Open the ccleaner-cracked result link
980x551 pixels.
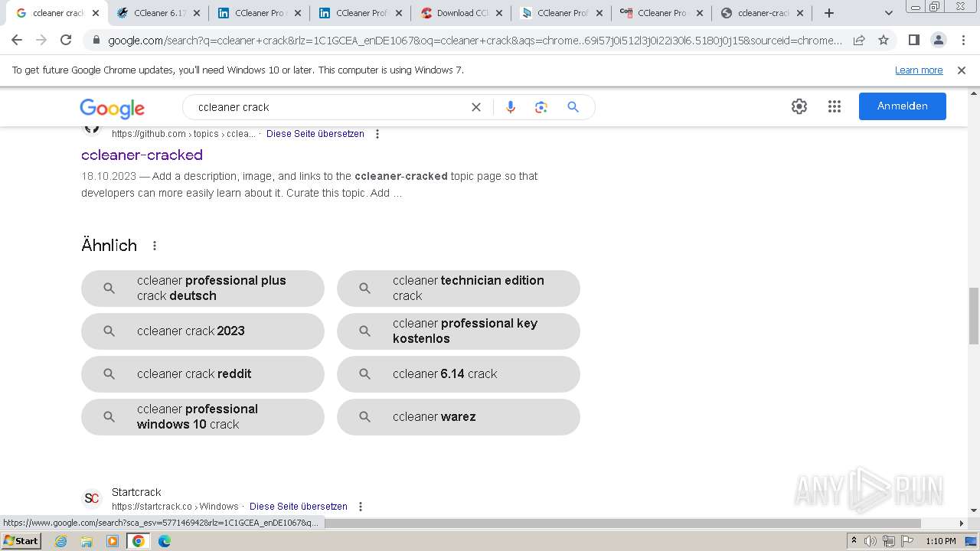point(142,155)
